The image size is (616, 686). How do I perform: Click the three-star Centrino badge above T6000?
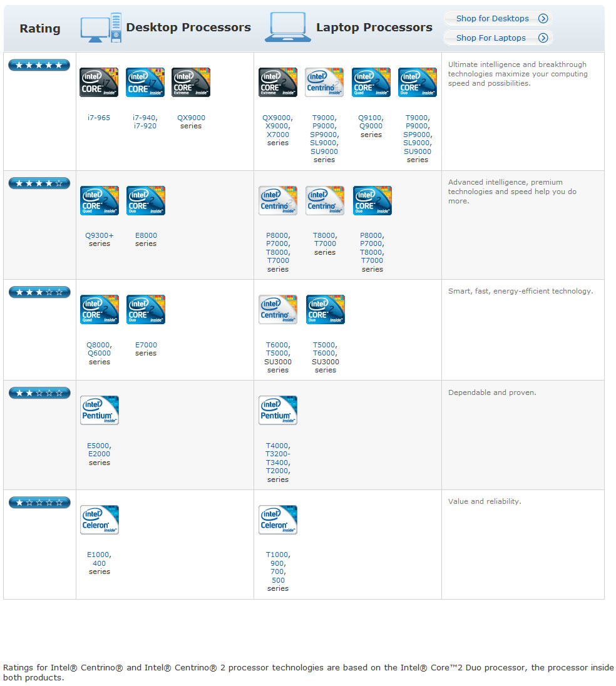click(x=278, y=309)
